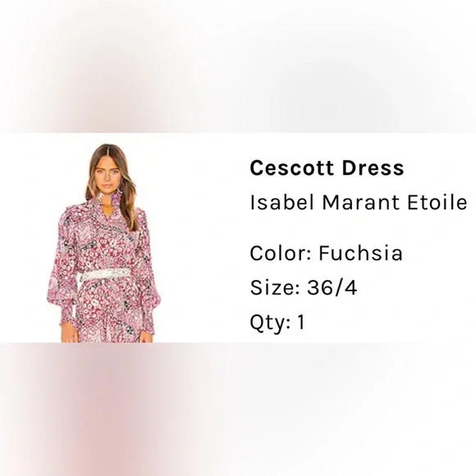
Task: Click the Cescott Dress product title
Action: (327, 168)
